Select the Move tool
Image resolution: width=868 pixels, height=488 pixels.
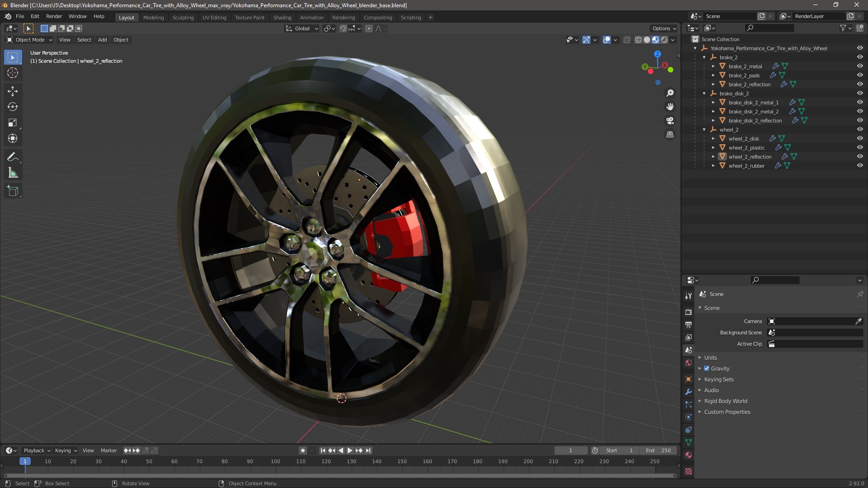pos(13,91)
